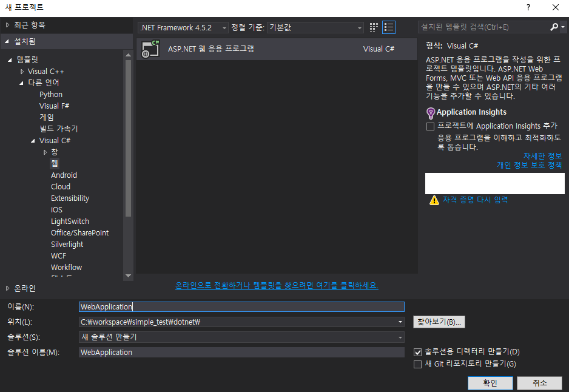This screenshot has height=392, width=569.
Task: Expand the 최근 항목 section
Action: 7,25
